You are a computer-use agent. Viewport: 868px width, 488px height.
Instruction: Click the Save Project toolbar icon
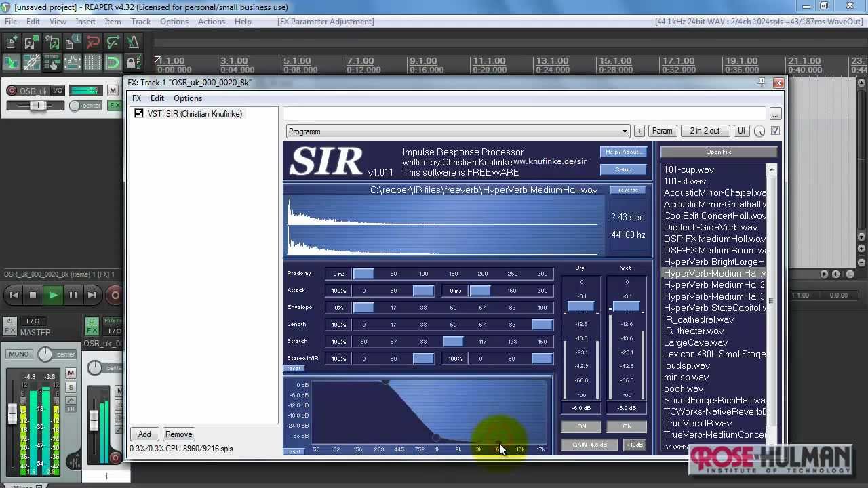52,43
